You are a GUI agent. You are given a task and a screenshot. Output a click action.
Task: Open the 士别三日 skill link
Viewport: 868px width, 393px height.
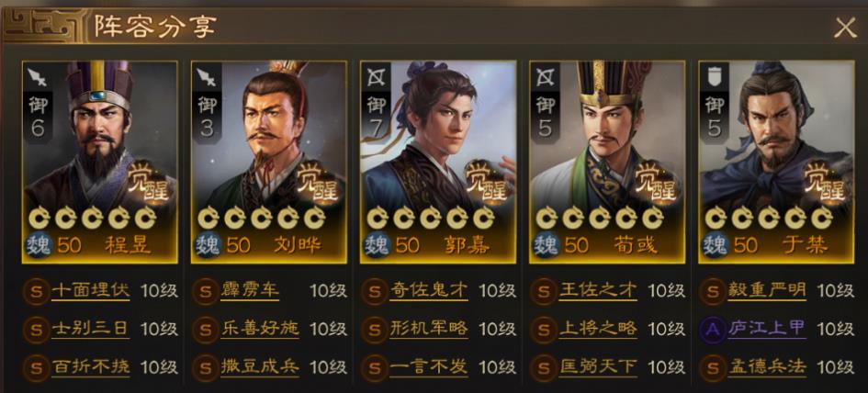click(x=90, y=329)
